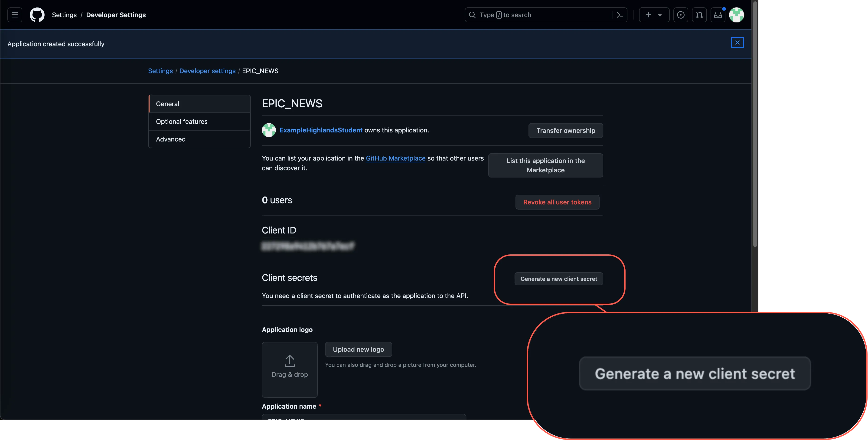Click the Drag & drop logo area
This screenshot has width=868, height=440.
pos(290,370)
